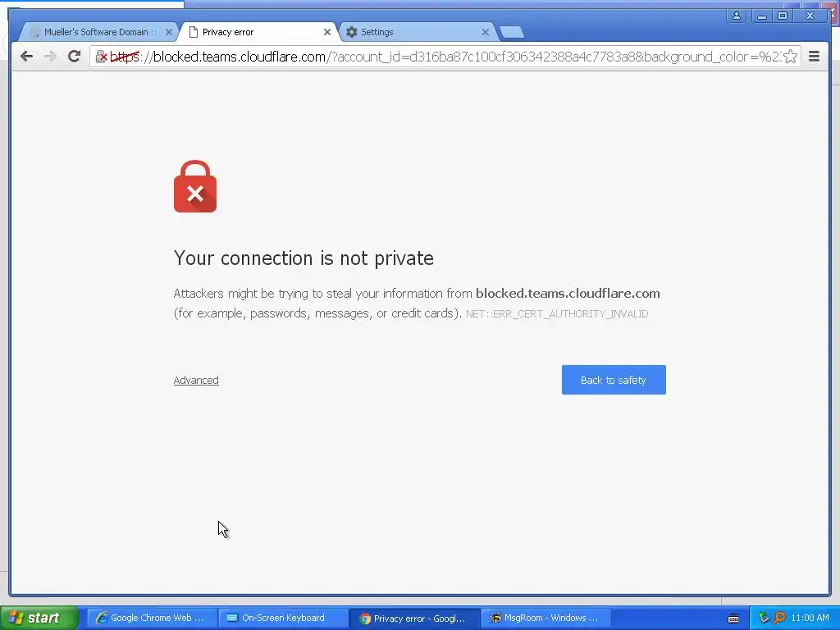Open the Chrome user profile icon
Screen dimensions: 840x630
point(737,16)
